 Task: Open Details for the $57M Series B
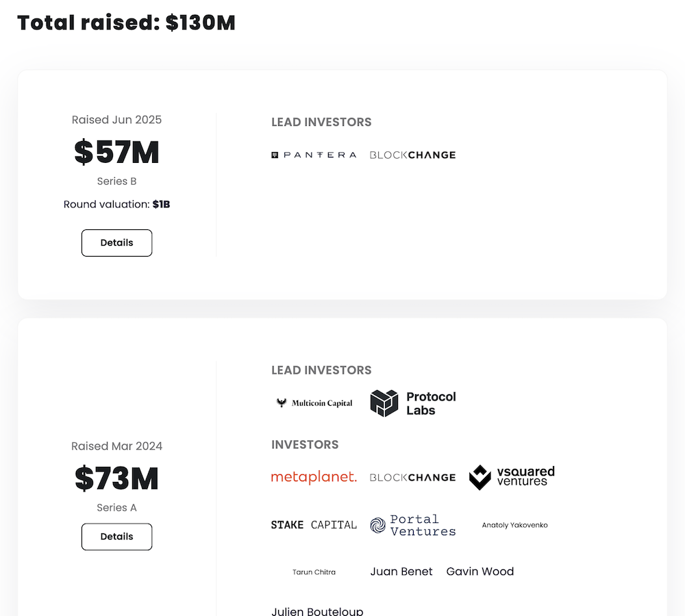116,243
